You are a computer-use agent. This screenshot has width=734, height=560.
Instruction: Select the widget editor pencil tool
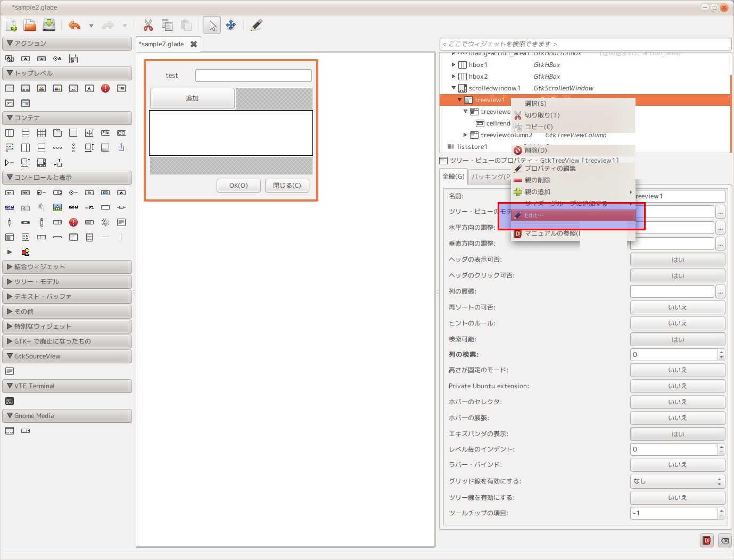(255, 24)
